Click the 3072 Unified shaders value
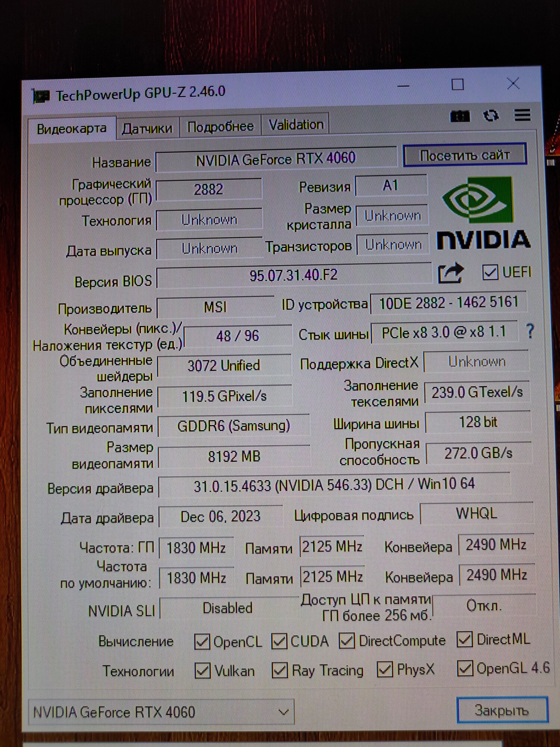 [x=224, y=365]
